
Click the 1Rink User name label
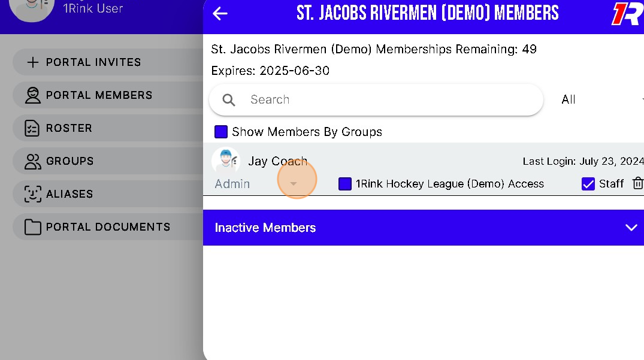(93, 8)
